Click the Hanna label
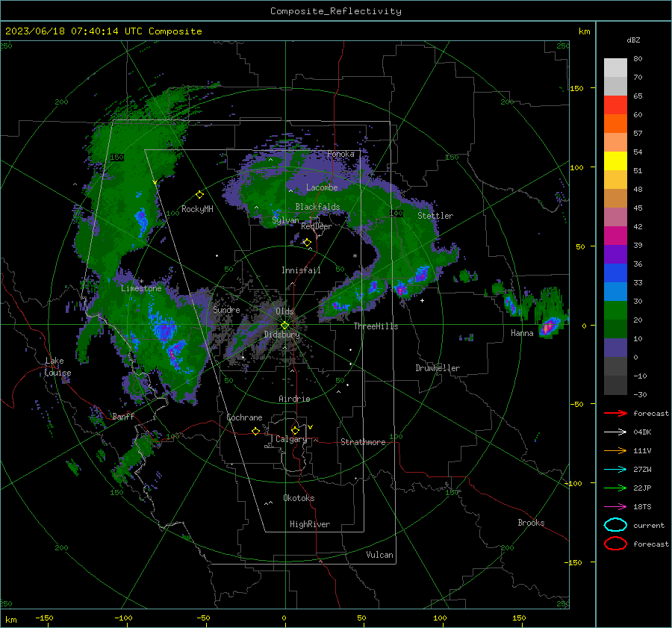The width and height of the screenshot is (672, 628). 522,333
